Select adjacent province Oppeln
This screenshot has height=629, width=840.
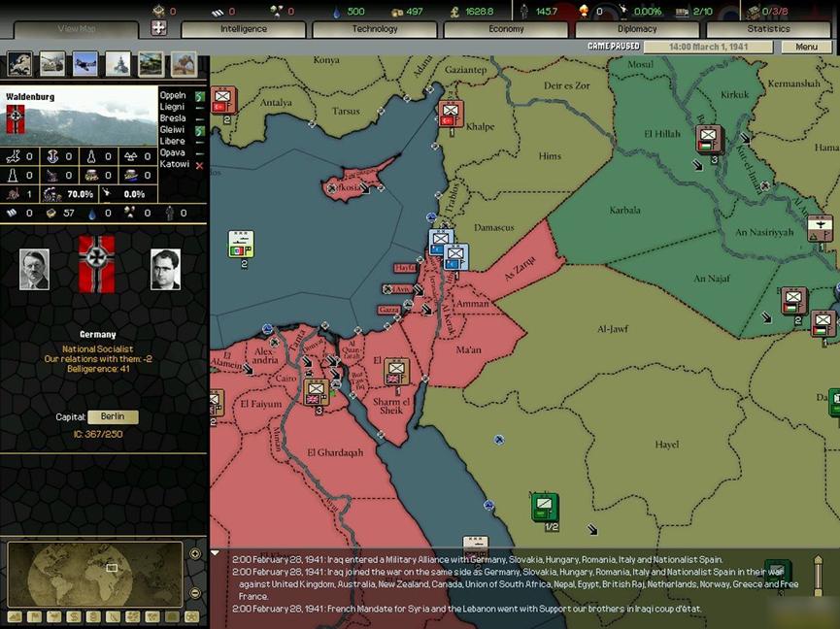[173, 95]
